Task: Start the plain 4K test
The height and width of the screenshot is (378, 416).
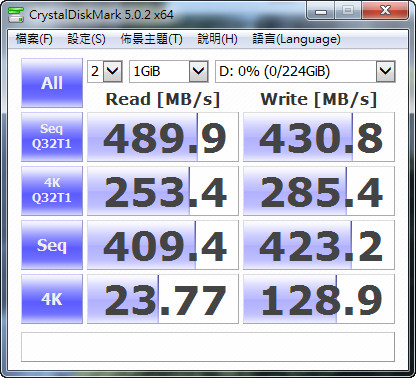Action: click(x=52, y=299)
